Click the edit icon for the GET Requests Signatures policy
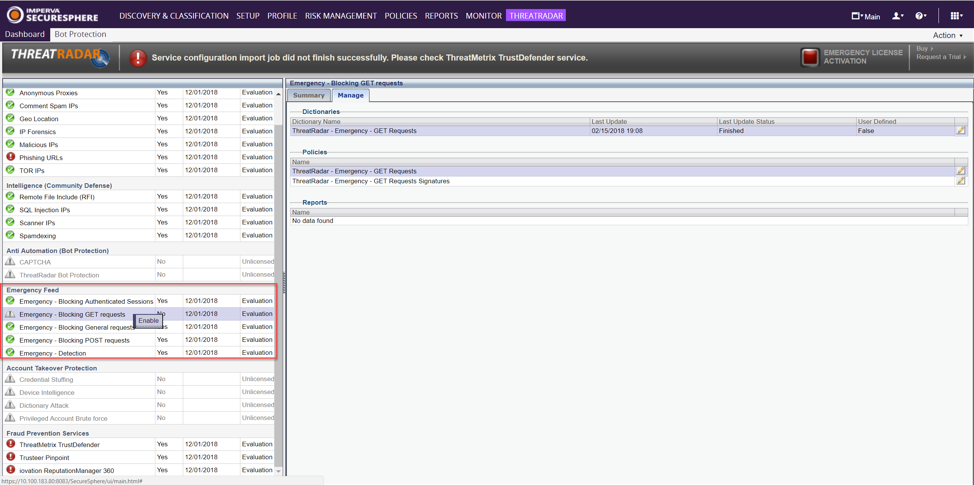This screenshot has height=485, width=974. pos(960,181)
